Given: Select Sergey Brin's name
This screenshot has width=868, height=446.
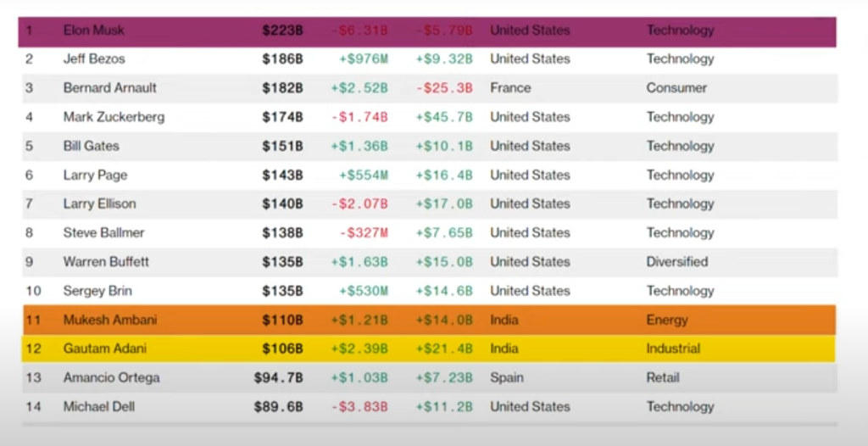Looking at the screenshot, I should 97,291.
